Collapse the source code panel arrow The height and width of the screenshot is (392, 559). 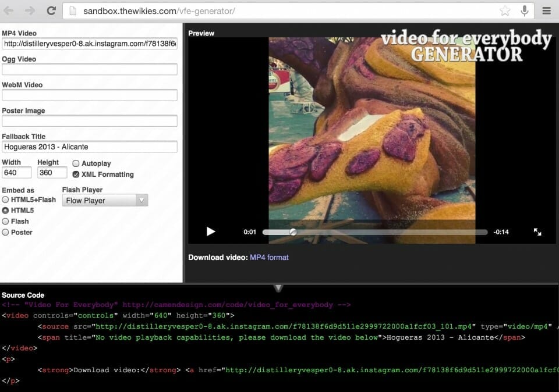pos(278,288)
